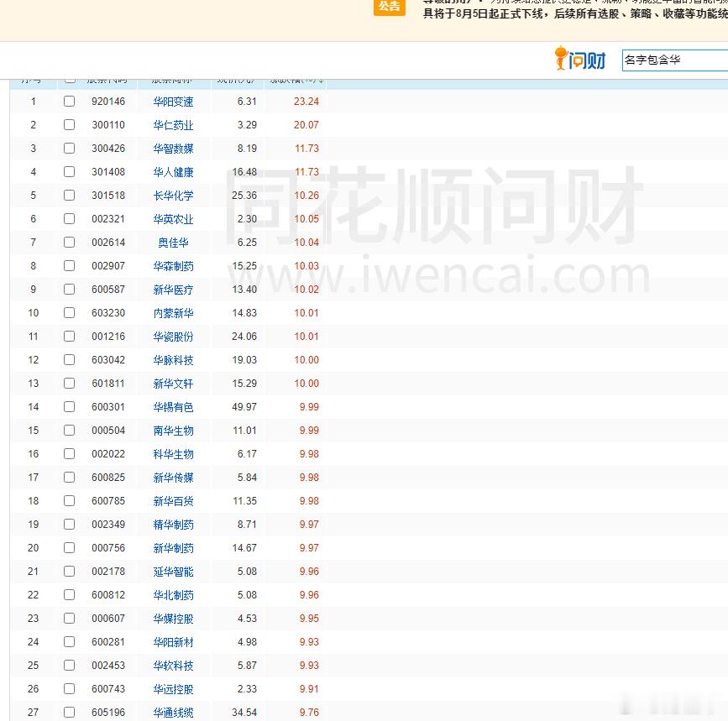Toggle checkbox for 新华百货 row
The height and width of the screenshot is (721, 728).
(69, 501)
